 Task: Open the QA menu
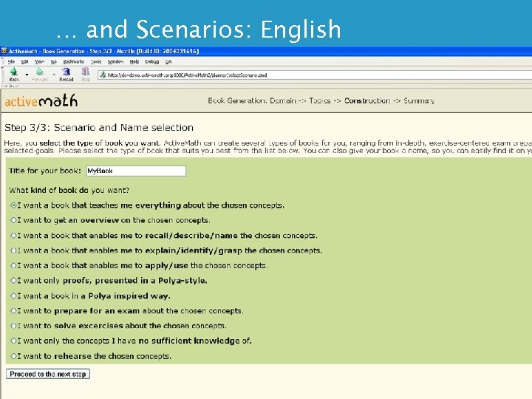[168, 62]
